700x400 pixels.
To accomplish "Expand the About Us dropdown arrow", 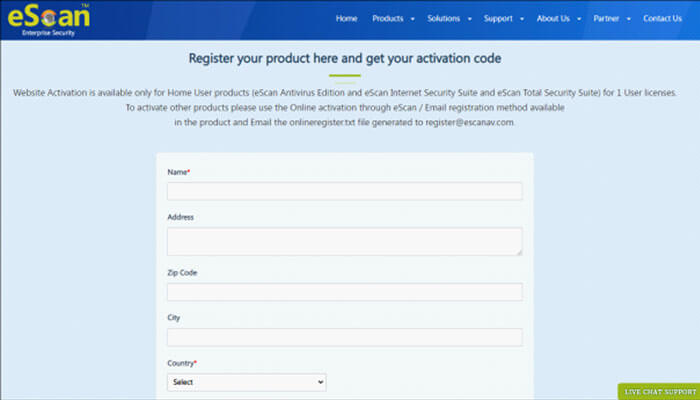I will pyautogui.click(x=579, y=19).
